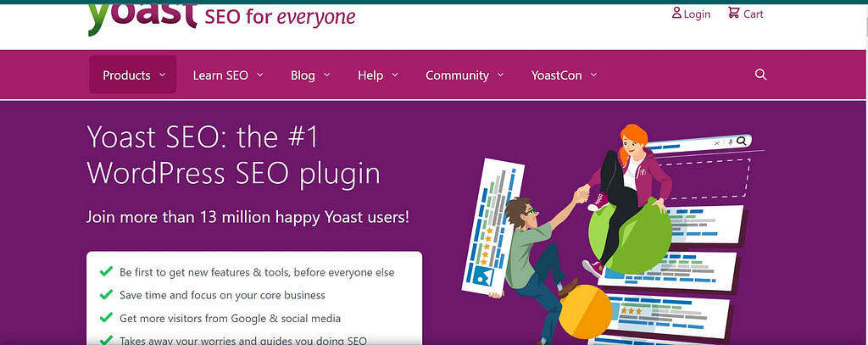Click the Yoast logo
868x345 pixels.
(142, 19)
